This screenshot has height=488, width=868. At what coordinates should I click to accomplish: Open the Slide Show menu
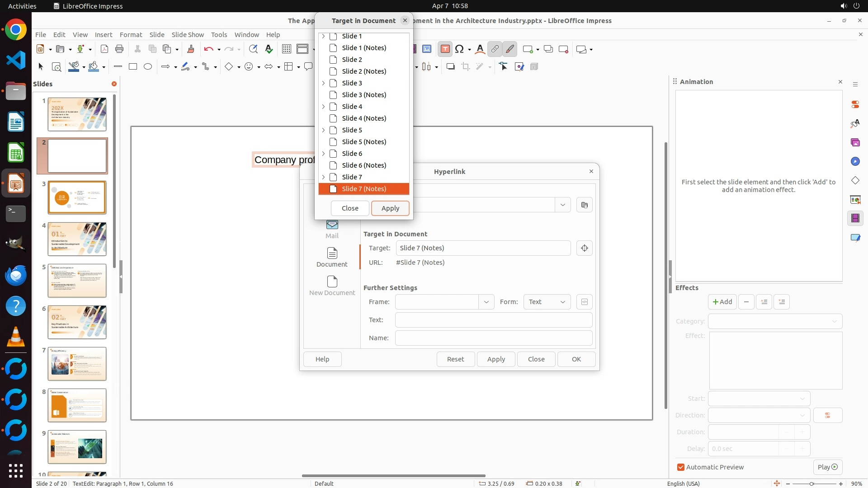pyautogui.click(x=187, y=35)
